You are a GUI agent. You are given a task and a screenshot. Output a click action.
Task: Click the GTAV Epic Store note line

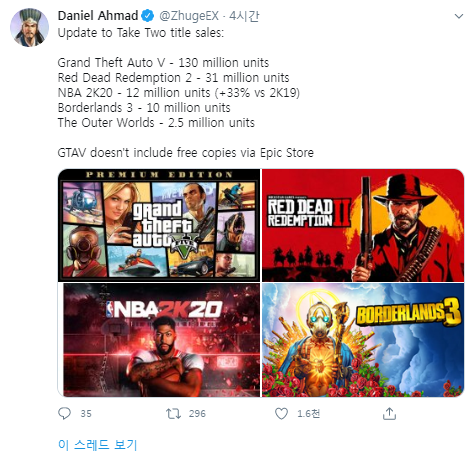coord(186,153)
